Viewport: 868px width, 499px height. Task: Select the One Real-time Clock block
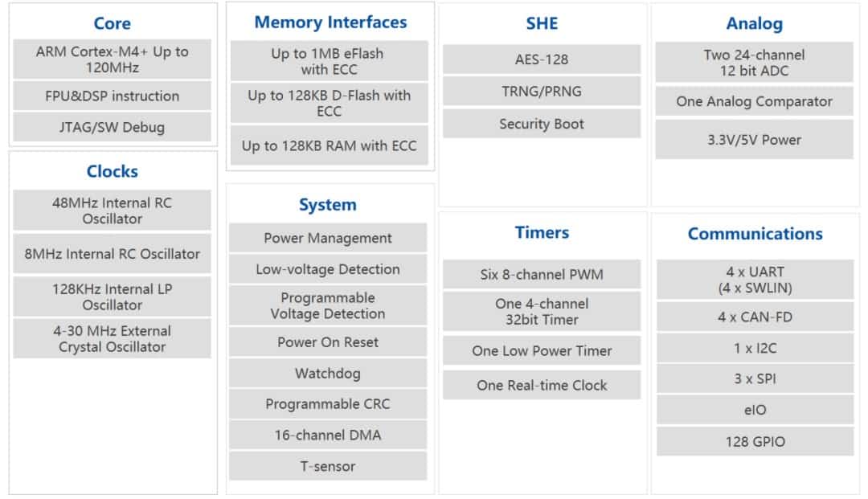[x=542, y=385]
